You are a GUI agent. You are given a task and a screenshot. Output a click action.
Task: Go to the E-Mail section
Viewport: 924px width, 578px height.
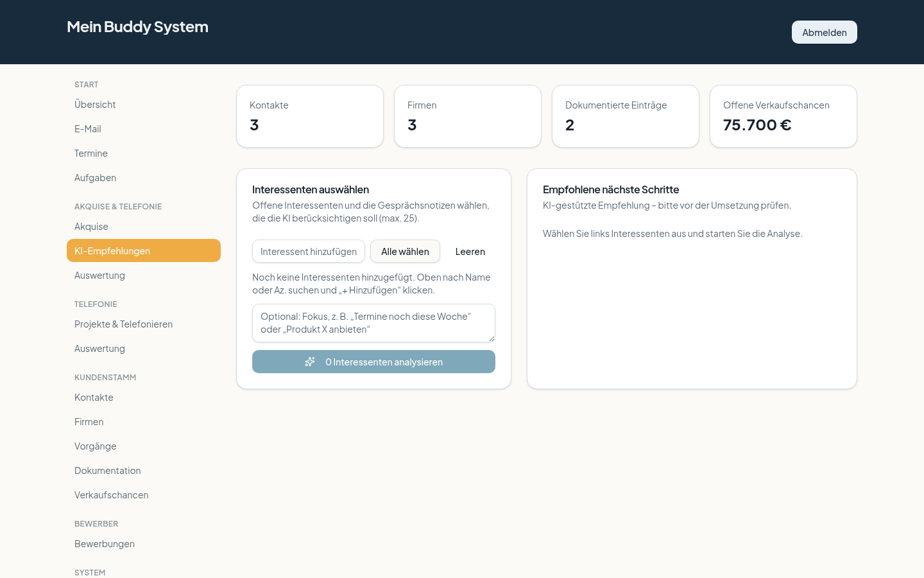144,128
